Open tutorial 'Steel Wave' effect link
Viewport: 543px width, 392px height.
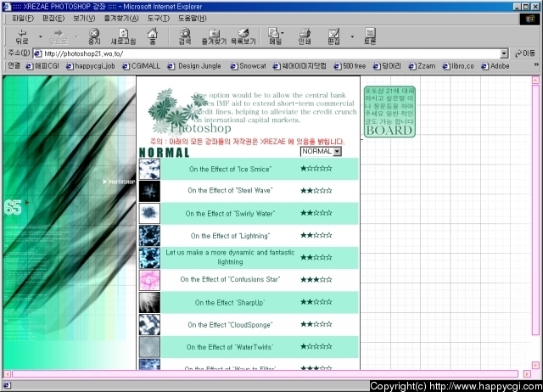pos(230,190)
